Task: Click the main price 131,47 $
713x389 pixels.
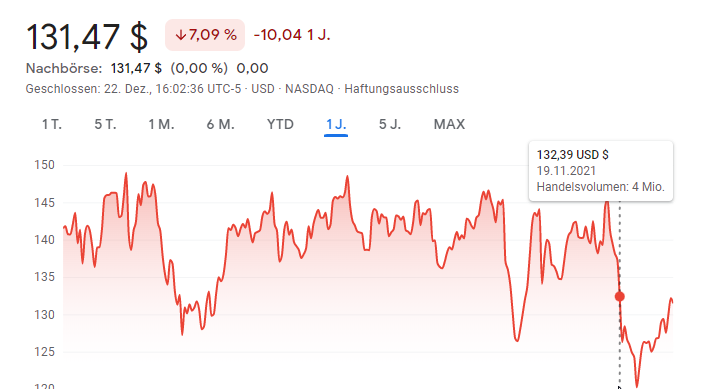Action: [87, 37]
